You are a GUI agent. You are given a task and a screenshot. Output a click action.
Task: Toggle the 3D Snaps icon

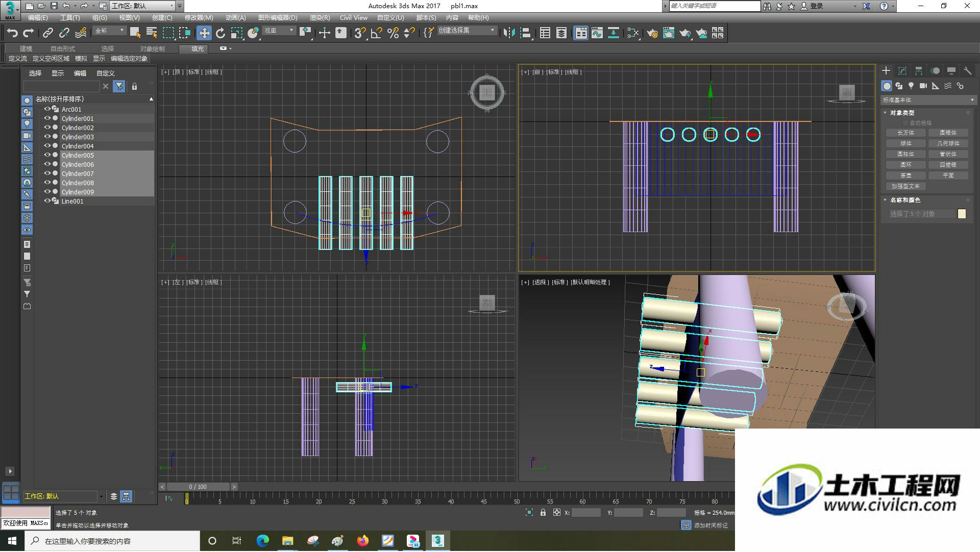click(x=360, y=33)
